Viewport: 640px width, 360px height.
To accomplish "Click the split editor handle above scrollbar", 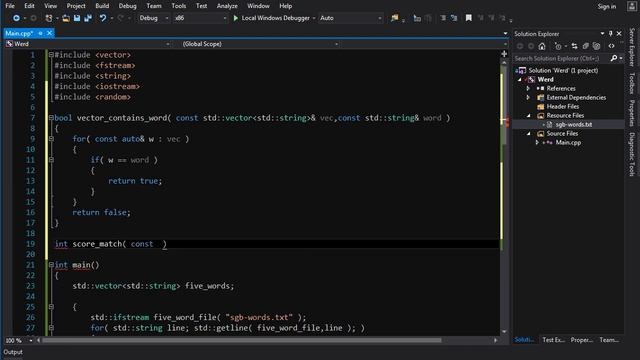I will [504, 54].
